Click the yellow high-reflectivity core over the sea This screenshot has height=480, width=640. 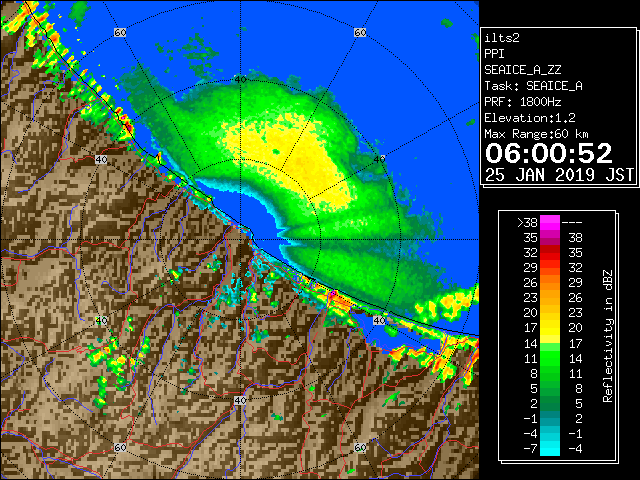point(302,159)
